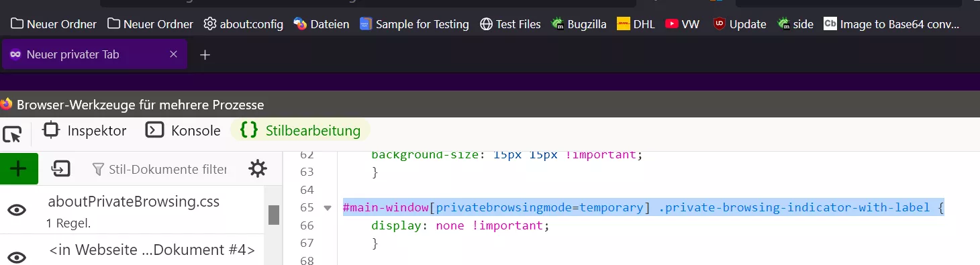Open Image to Base64 converter bookmark

pyautogui.click(x=891, y=24)
